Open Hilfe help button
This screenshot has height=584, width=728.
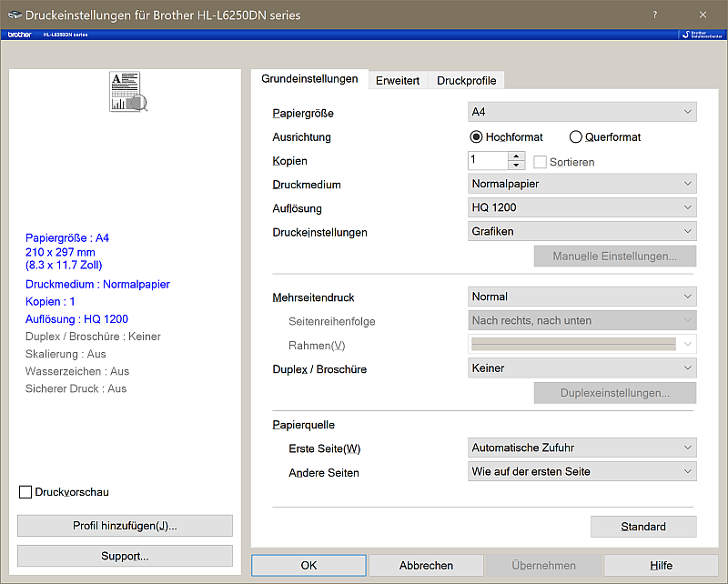coord(662,566)
